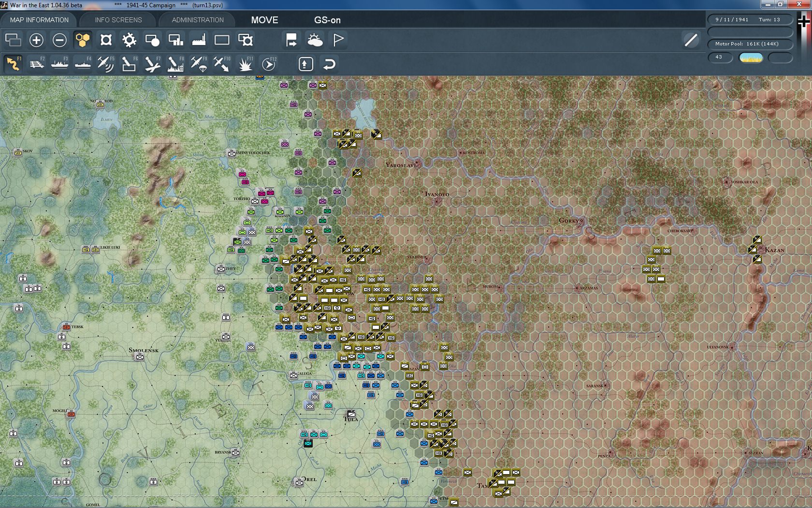Click the Ivanovo city label
812x508 pixels.
(436, 194)
